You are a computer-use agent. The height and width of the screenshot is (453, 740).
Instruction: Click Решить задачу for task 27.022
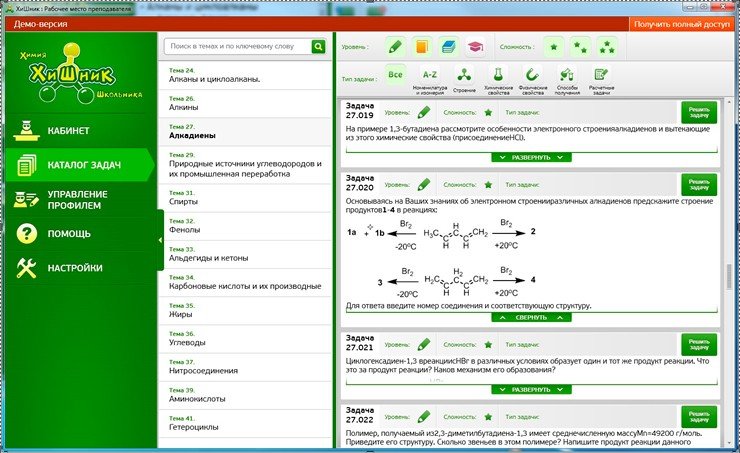point(699,417)
